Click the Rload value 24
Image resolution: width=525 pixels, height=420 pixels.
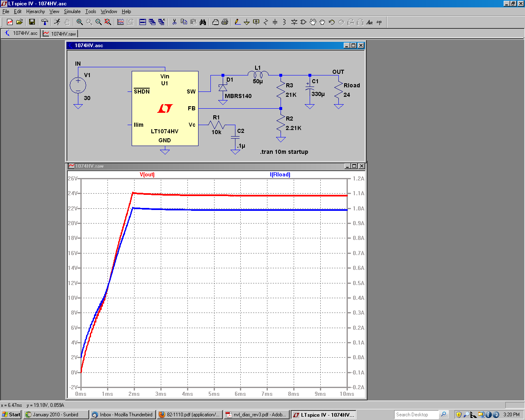click(x=347, y=95)
